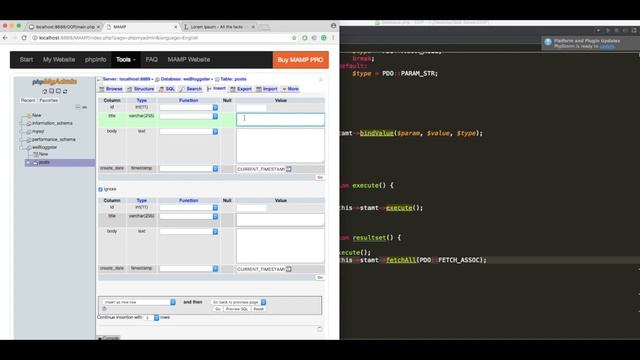Bookmark page with the star icon
Image resolution: width=640 pixels, height=360 pixels.
(x=294, y=38)
